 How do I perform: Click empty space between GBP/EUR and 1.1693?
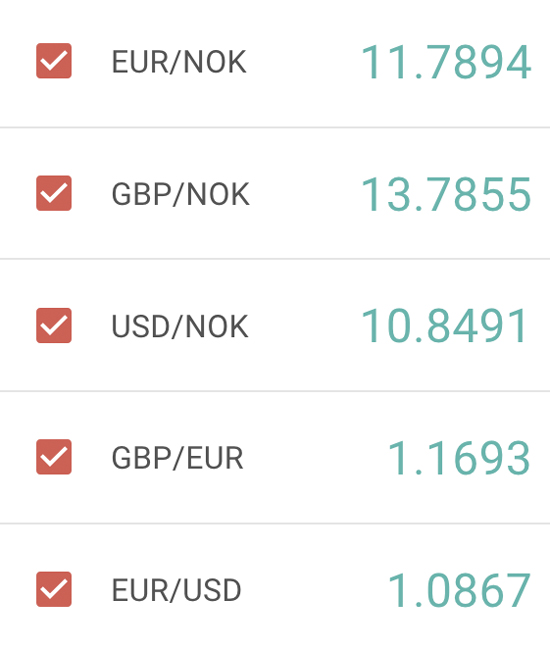click(x=315, y=458)
